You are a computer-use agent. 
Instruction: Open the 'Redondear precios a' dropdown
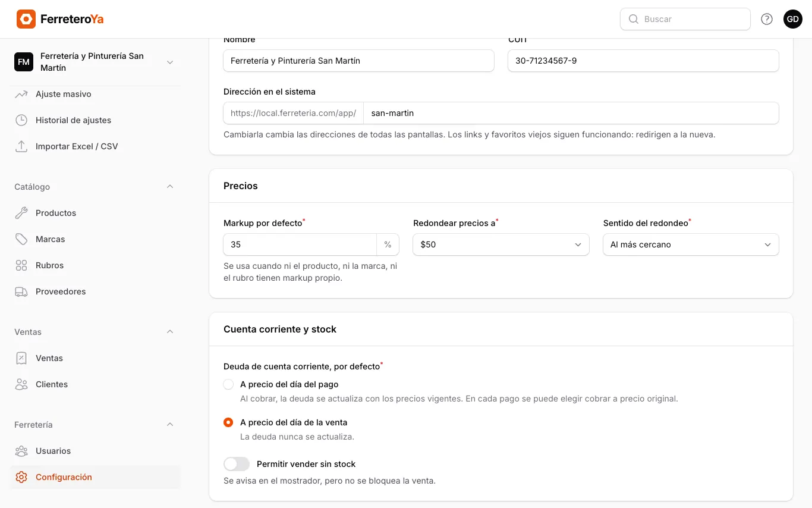(501, 244)
